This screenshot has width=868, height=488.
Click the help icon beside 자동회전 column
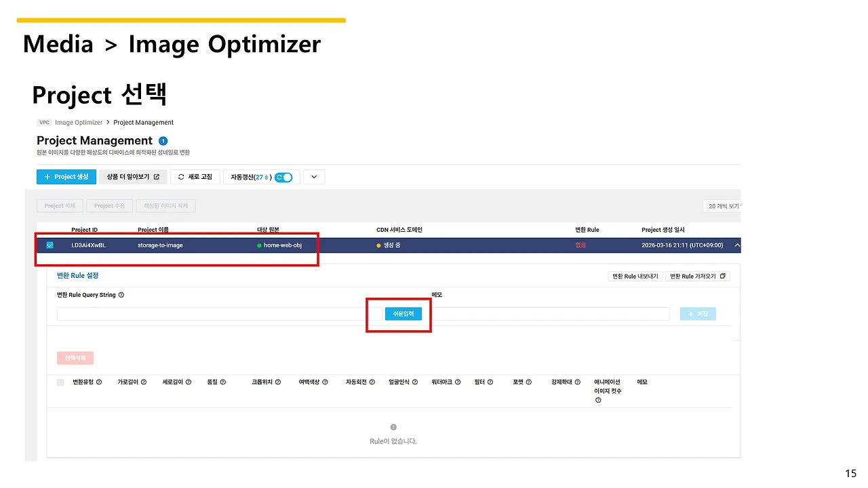pyautogui.click(x=372, y=382)
